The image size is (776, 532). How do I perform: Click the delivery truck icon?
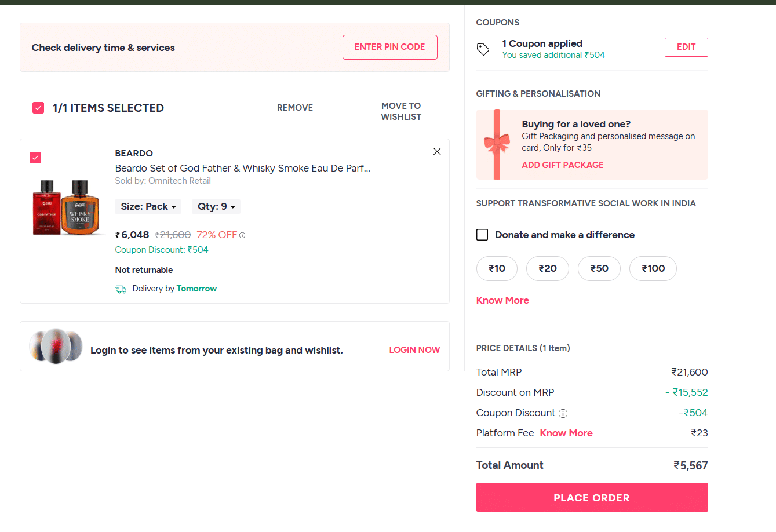pos(121,289)
